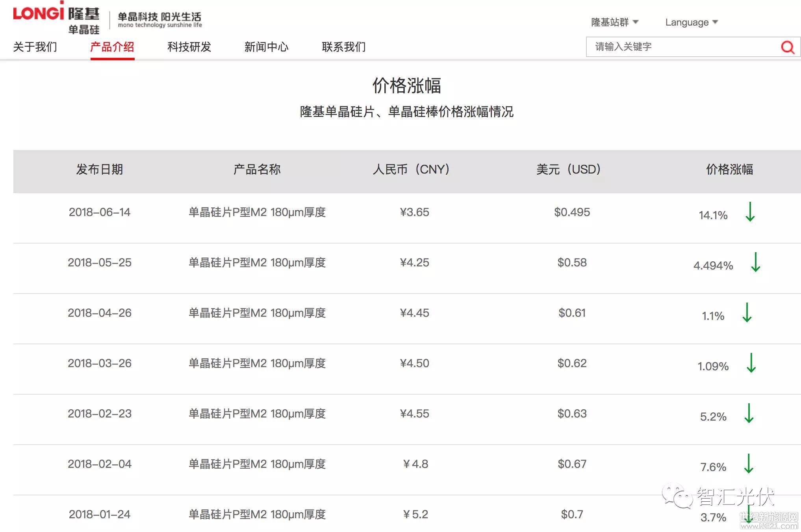Viewport: 801px width, 532px height.
Task: Click the active 产品介绍 tab
Action: [112, 47]
